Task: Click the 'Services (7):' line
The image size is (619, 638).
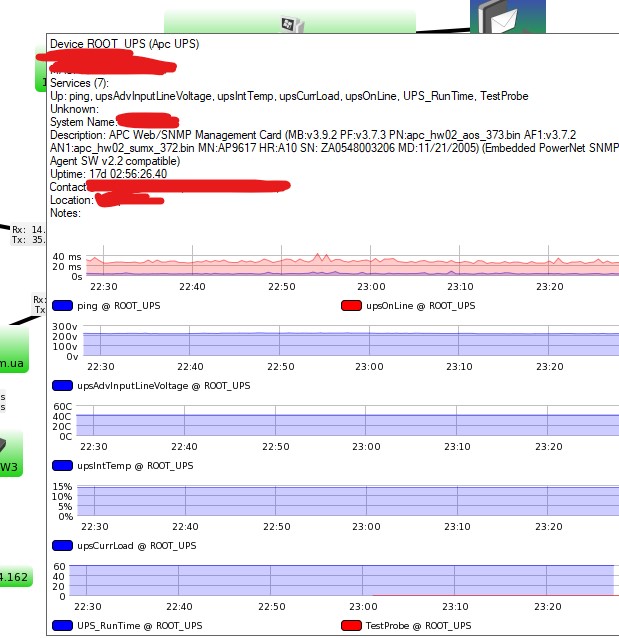Action: (x=79, y=83)
